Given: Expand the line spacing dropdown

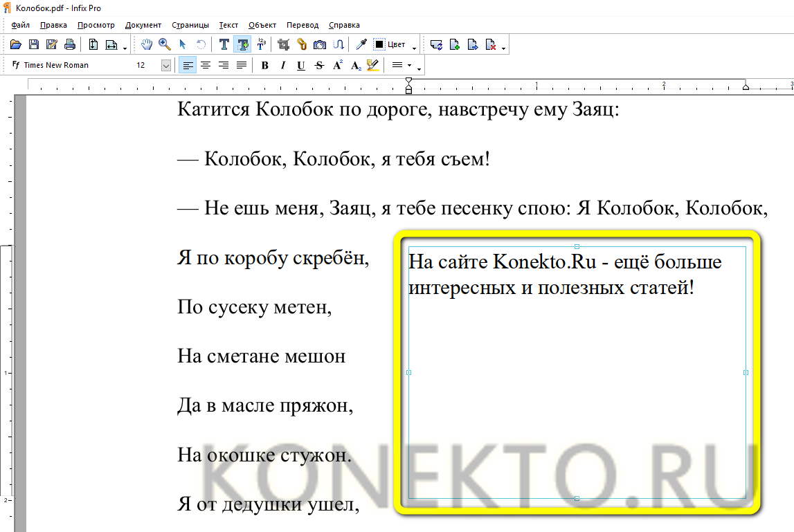Looking at the screenshot, I should 409,66.
